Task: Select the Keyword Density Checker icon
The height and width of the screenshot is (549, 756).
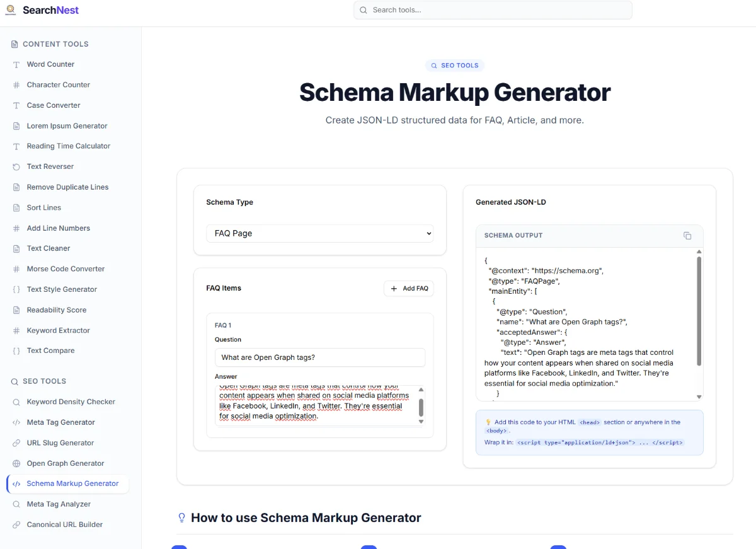Action: tap(16, 402)
